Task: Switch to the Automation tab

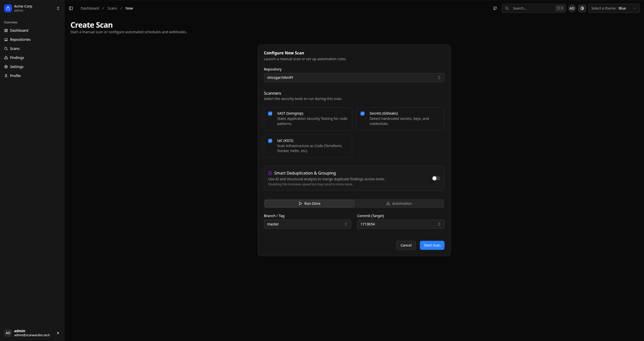Action: [399, 203]
